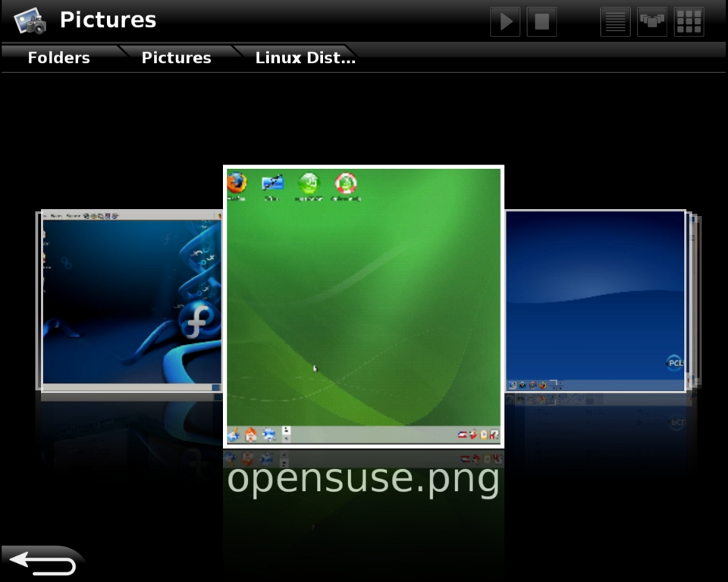Screen dimensions: 728x582
Task: Click the back navigation arrow
Action: coord(42,561)
